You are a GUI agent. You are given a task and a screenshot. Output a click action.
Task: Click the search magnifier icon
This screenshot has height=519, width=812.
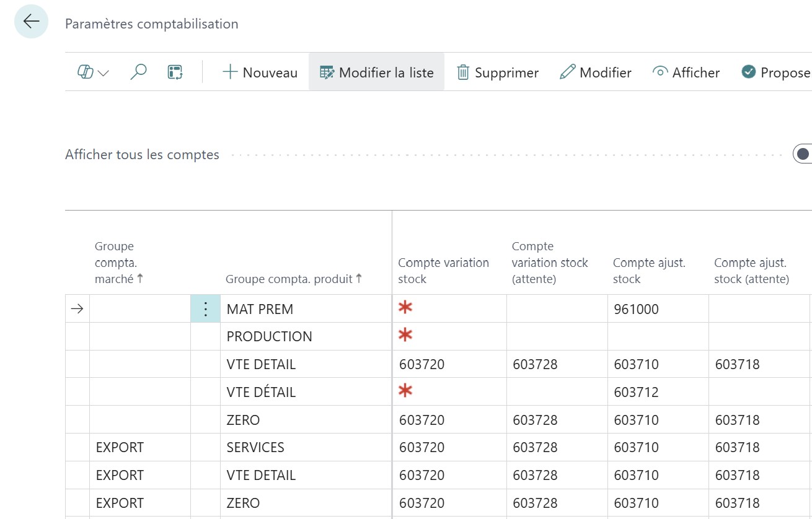coord(138,72)
